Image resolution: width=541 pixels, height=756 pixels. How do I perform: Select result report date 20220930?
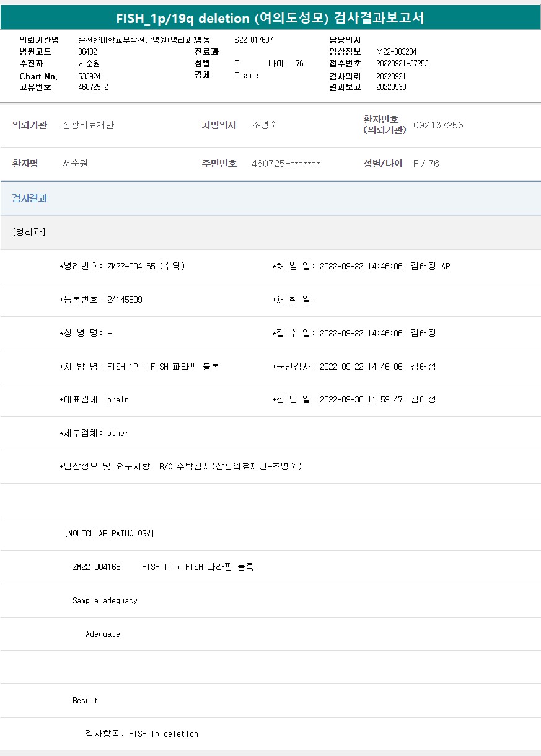click(391, 87)
